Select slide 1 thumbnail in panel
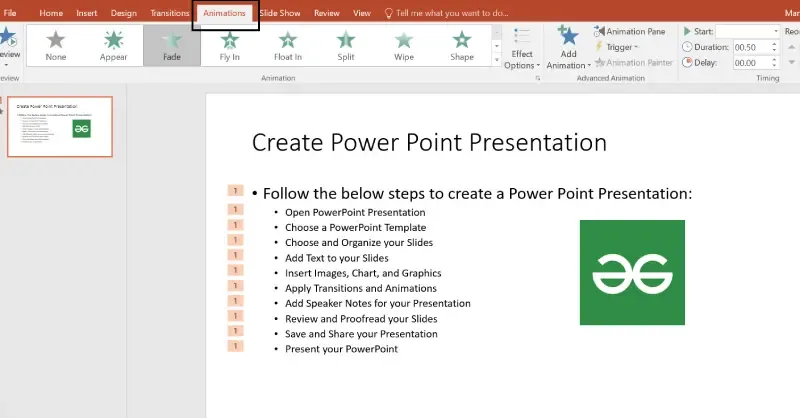 [60, 127]
